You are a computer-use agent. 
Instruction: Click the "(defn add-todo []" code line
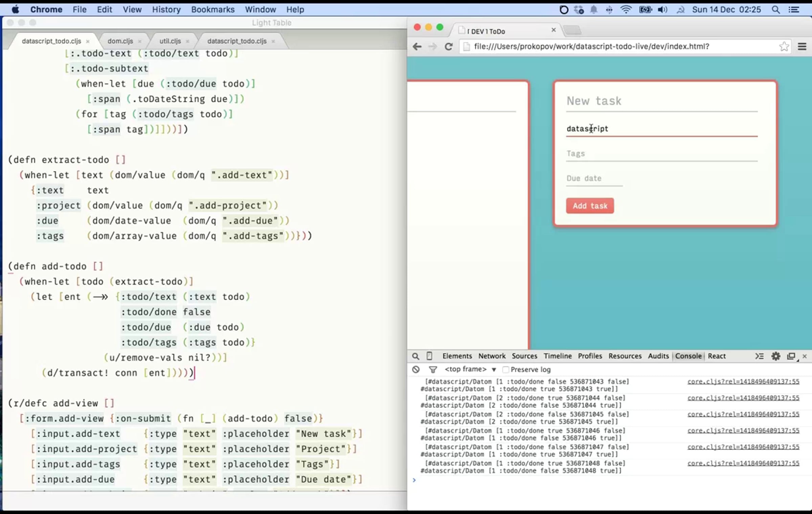coord(55,266)
